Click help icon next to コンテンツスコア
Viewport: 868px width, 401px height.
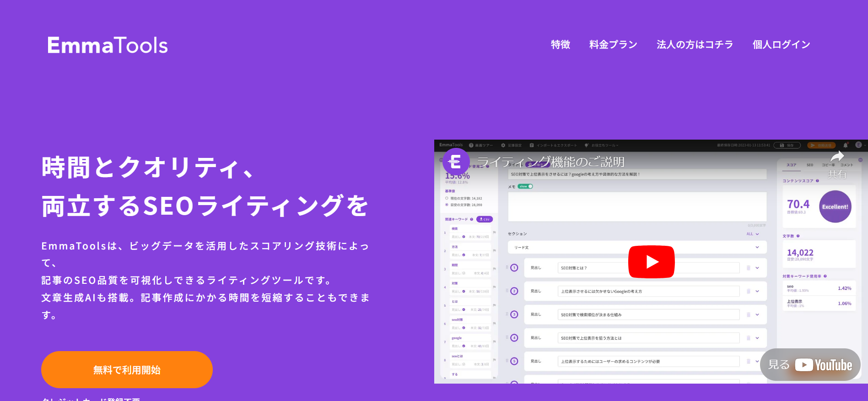(817, 181)
